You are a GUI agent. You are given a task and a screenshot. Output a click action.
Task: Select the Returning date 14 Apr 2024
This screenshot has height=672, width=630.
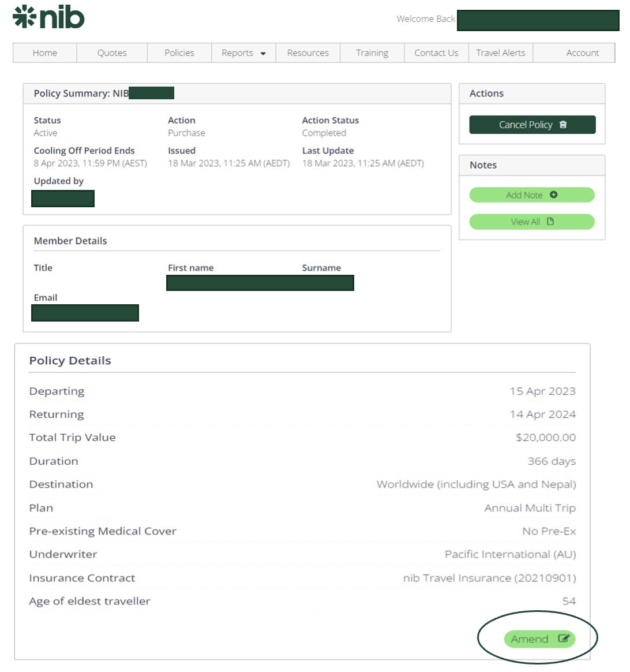tap(542, 415)
